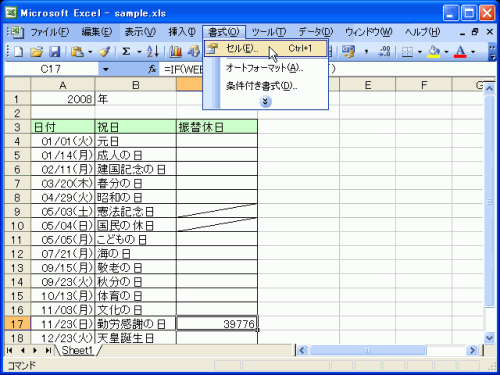The image size is (500, 375).
Task: Click the vertical scrollbar down arrow
Action: coord(489,338)
